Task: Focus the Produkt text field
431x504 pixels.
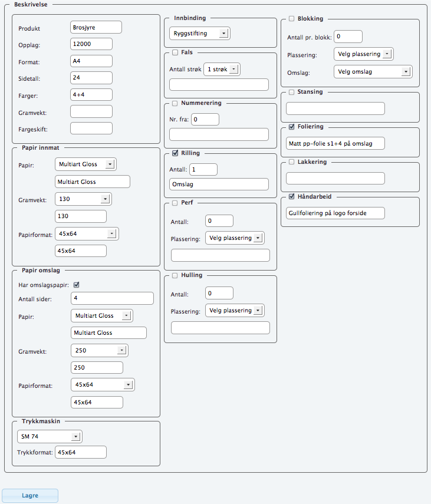Action: (x=96, y=28)
